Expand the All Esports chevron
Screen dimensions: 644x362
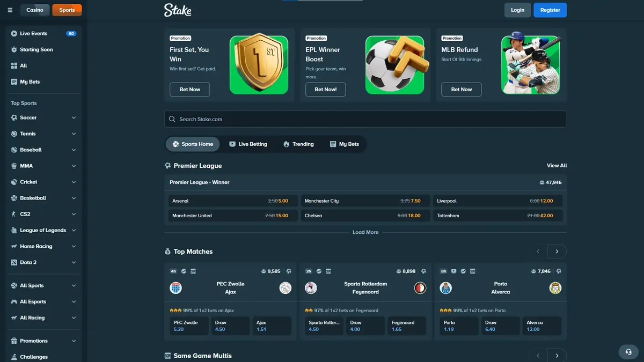tap(74, 301)
